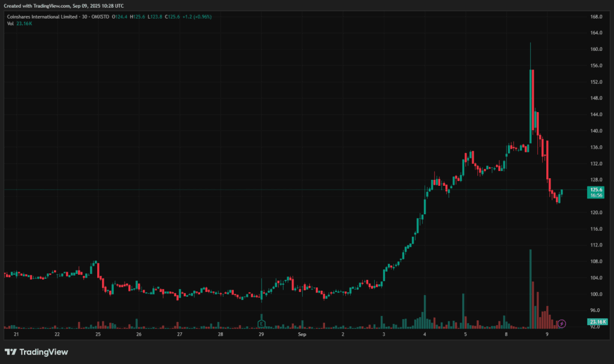Click the 23.16K volume label on price axis
This screenshot has width=614, height=364.
[x=598, y=321]
